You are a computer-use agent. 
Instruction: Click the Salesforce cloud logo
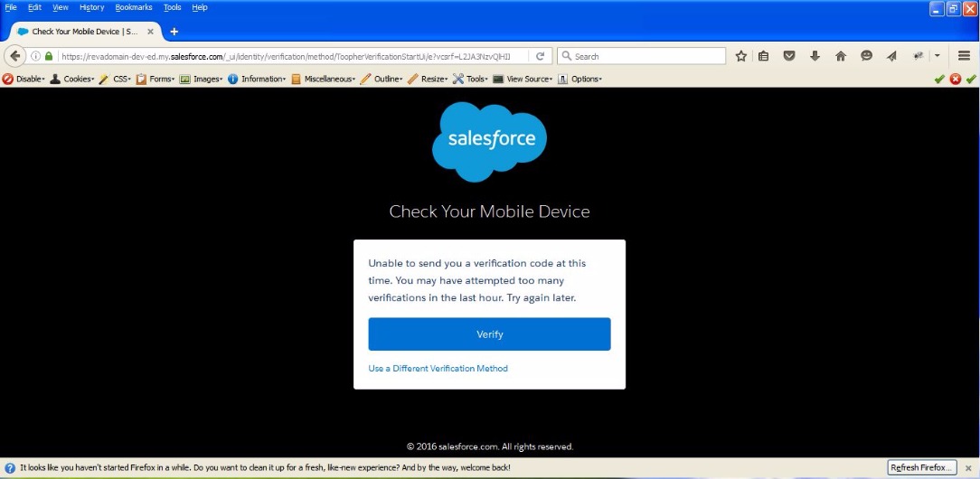pyautogui.click(x=489, y=142)
